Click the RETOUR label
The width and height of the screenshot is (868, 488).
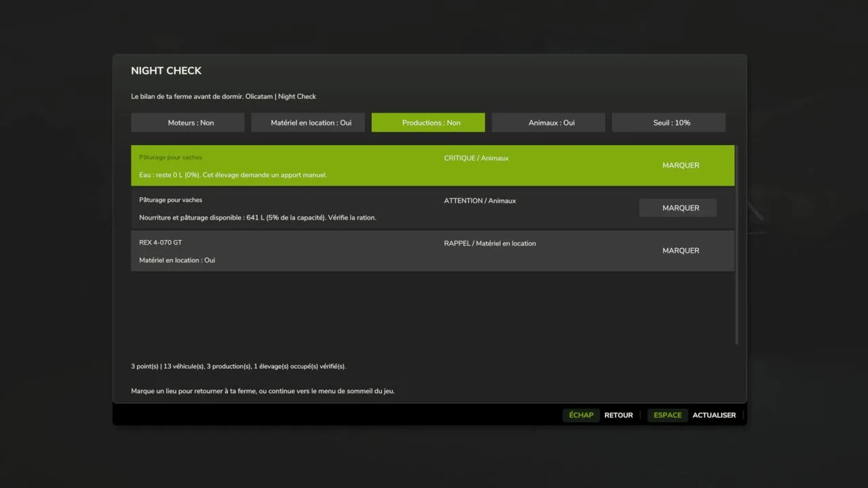pos(618,415)
